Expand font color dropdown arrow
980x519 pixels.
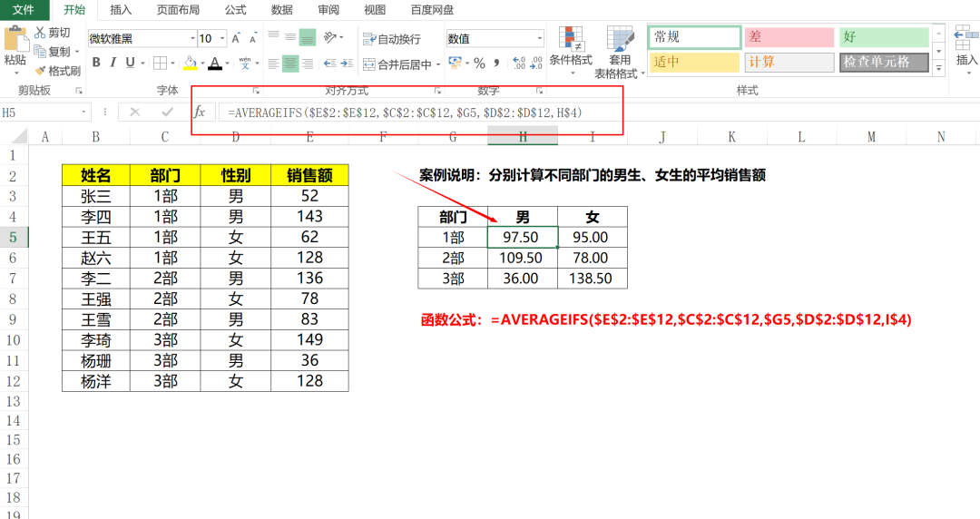coord(227,64)
